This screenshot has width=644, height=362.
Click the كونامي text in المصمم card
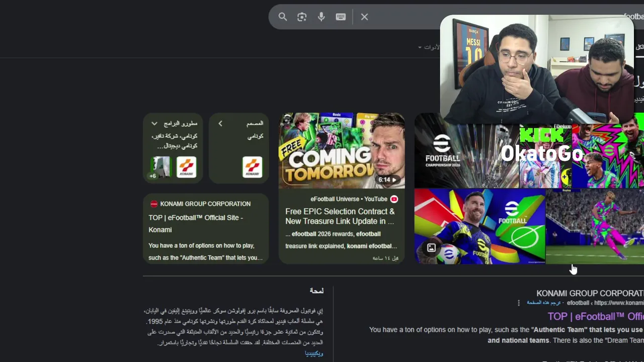(x=255, y=136)
